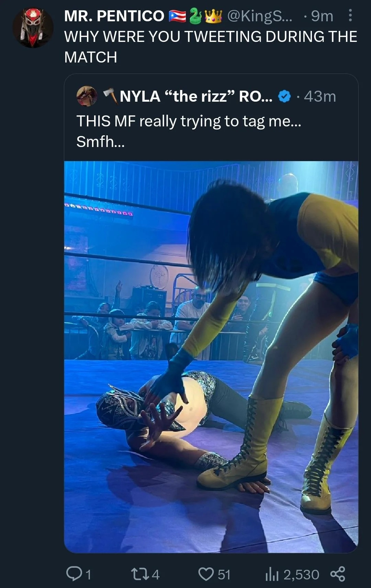Open the view analytics bar chart icon

tap(272, 574)
